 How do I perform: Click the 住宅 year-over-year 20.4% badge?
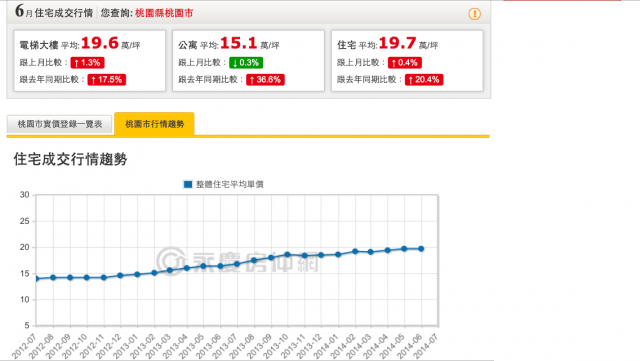pos(424,80)
